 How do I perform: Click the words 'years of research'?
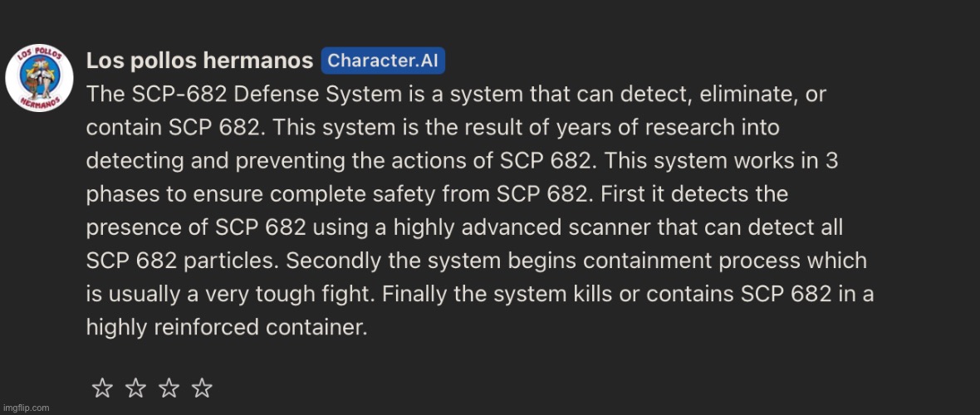[x=650, y=128]
